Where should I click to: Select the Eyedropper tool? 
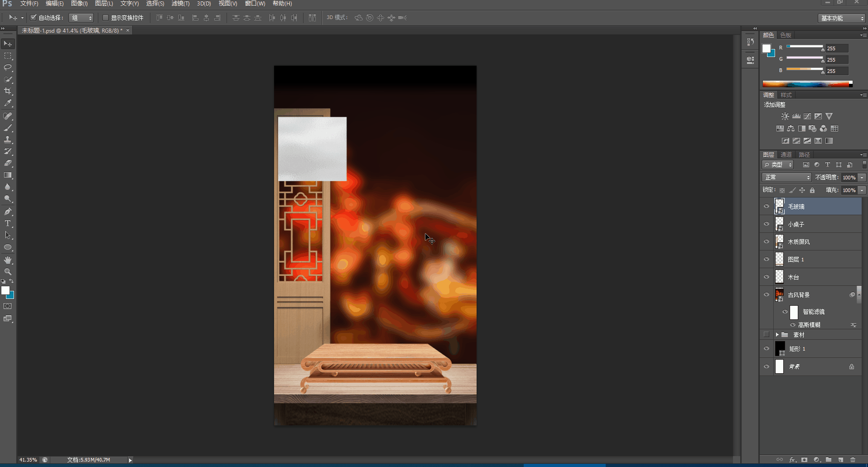click(8, 103)
